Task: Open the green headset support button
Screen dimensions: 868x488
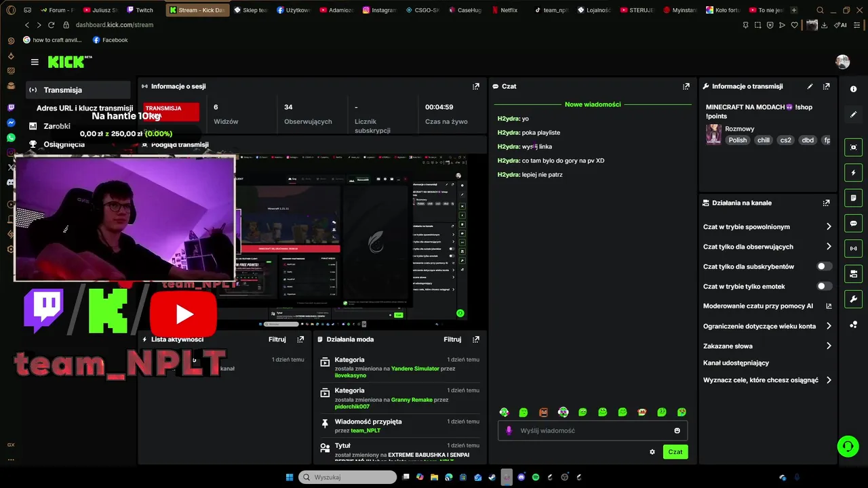Action: tap(848, 446)
